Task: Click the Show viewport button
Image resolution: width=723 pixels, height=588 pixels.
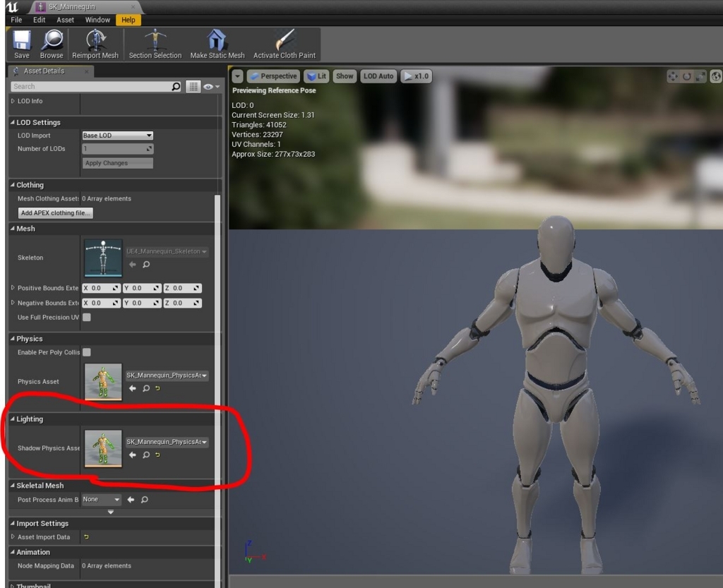Action: [345, 76]
